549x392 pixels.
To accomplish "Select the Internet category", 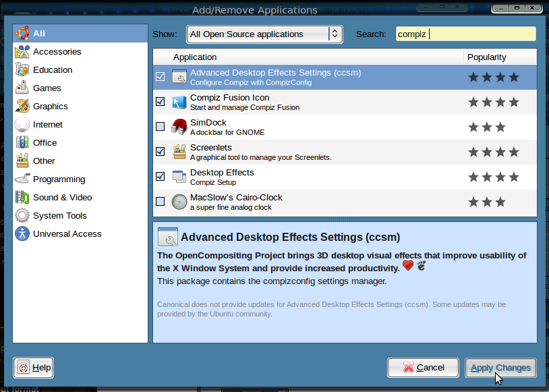I will tap(80, 124).
